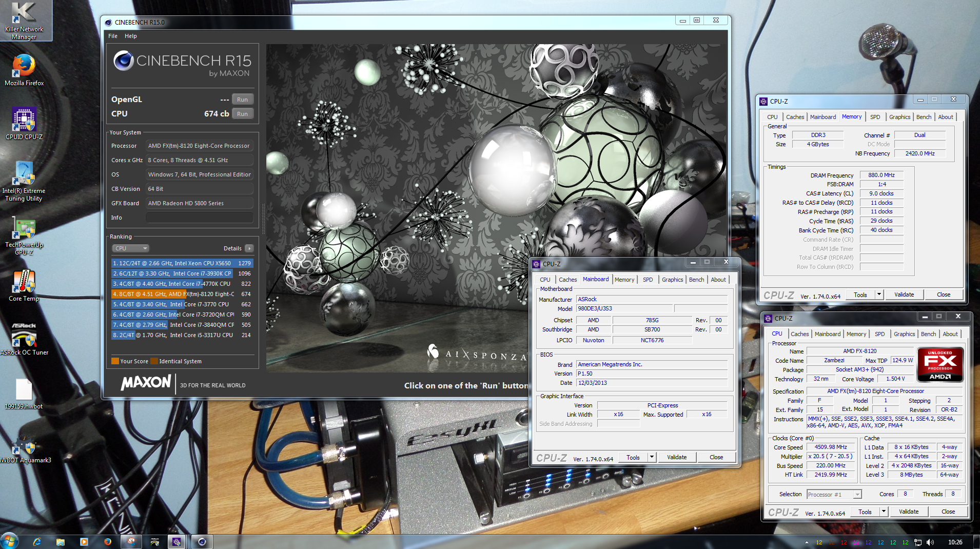Click Close button in Mainboard CPU-Z window

click(x=716, y=457)
